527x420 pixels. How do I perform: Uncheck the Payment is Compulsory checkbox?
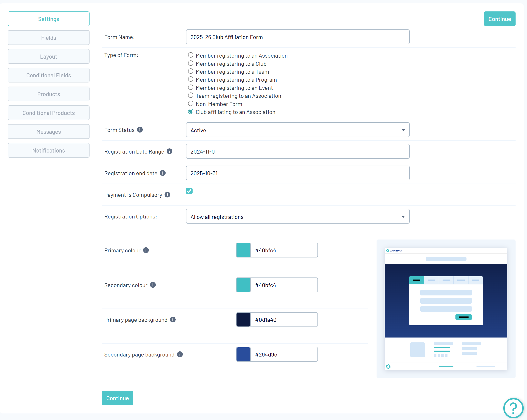tap(189, 191)
